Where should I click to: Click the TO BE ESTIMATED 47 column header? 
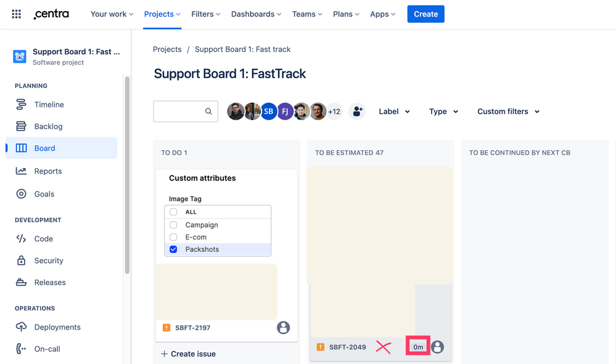point(349,153)
